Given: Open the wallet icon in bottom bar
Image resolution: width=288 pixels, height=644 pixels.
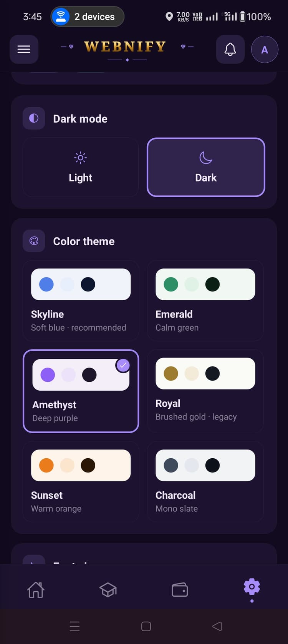Looking at the screenshot, I should coord(180,589).
